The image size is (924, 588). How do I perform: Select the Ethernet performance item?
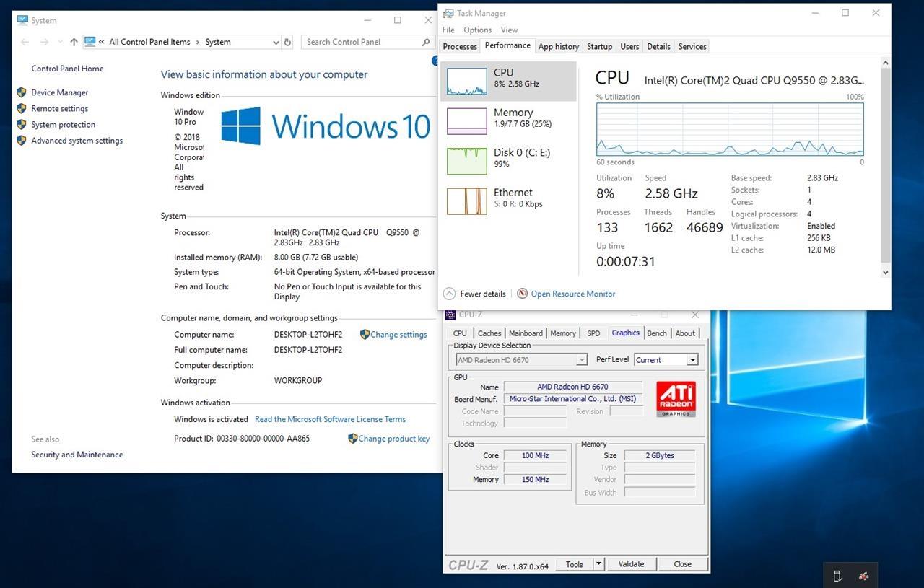point(508,201)
